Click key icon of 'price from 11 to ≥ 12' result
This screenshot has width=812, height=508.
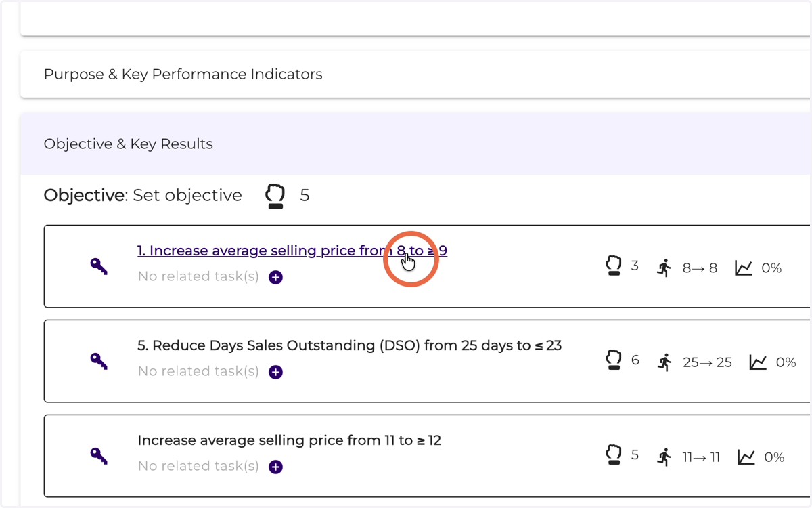click(99, 456)
